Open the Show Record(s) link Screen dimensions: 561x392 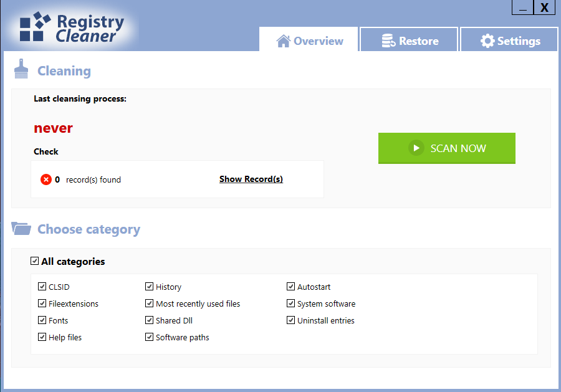[251, 179]
